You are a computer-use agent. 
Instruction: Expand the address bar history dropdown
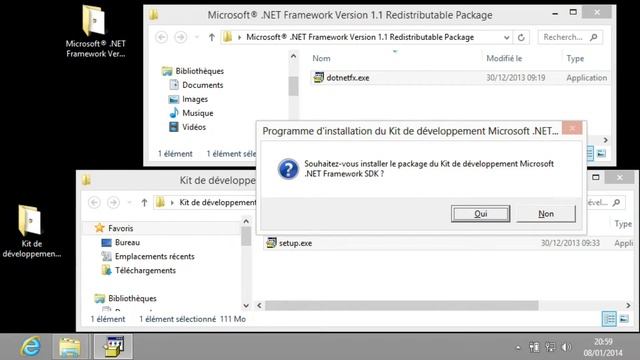(507, 37)
